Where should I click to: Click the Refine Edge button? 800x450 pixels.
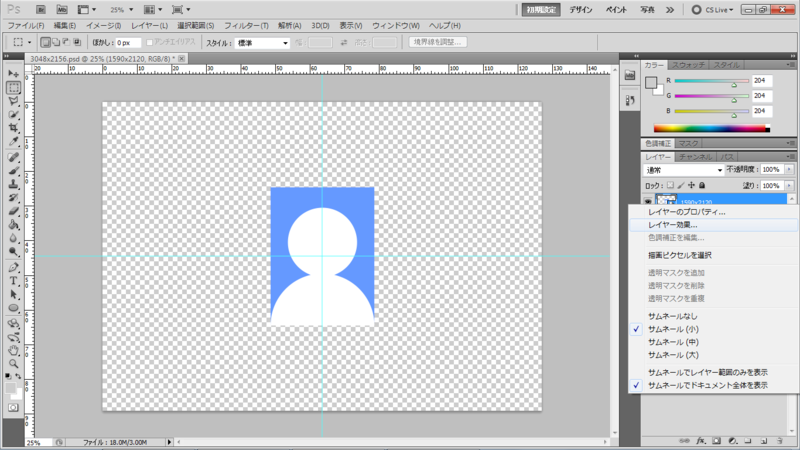coord(437,42)
